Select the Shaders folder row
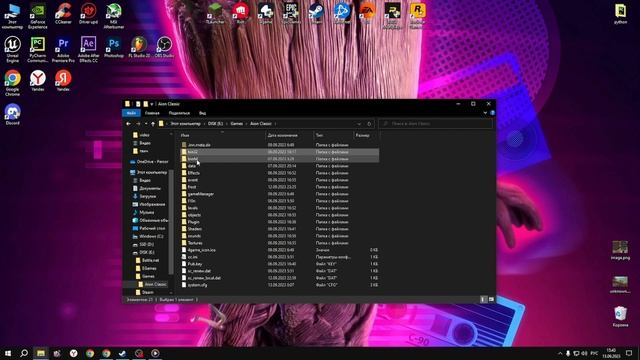This screenshot has height=360, width=640. pyautogui.click(x=280, y=229)
